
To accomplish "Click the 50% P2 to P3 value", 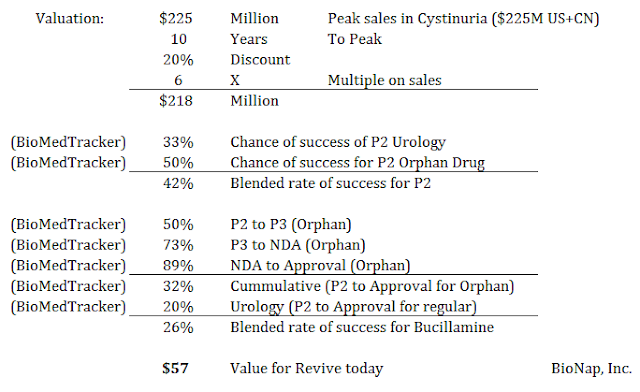I will point(178,224).
